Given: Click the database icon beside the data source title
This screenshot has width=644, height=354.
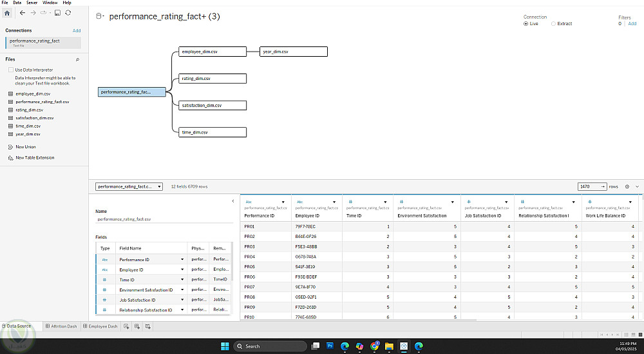Looking at the screenshot, I should [99, 17].
